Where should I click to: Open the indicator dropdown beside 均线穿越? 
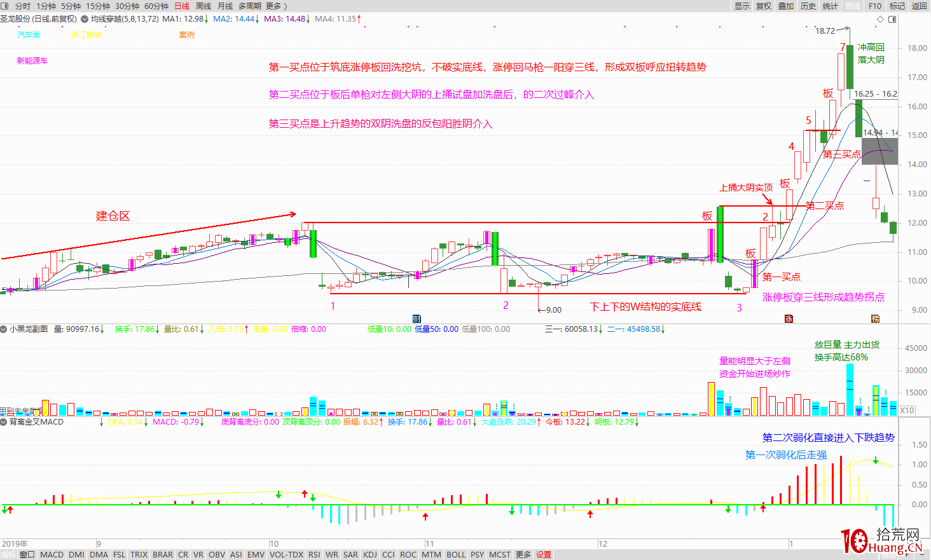[x=85, y=19]
